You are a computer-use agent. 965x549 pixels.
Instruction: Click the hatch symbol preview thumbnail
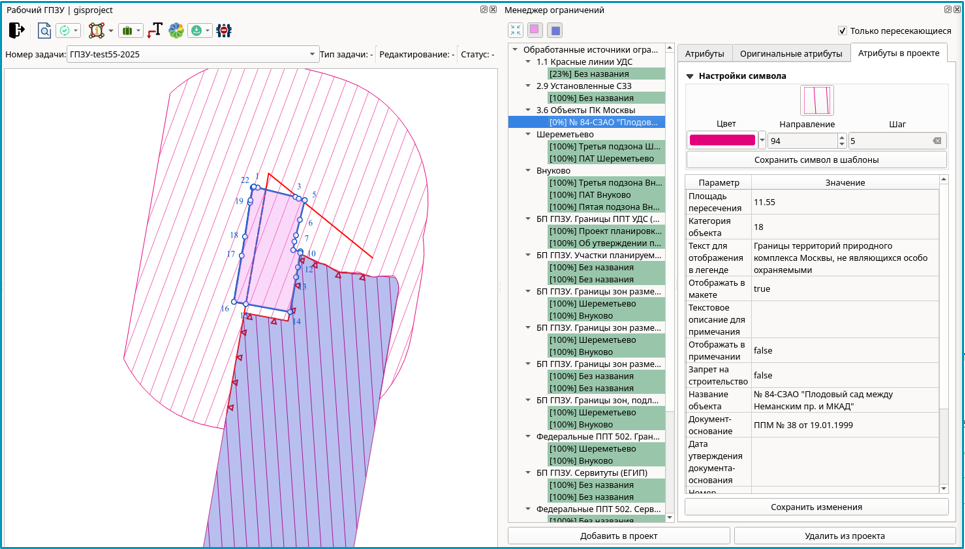(x=817, y=101)
